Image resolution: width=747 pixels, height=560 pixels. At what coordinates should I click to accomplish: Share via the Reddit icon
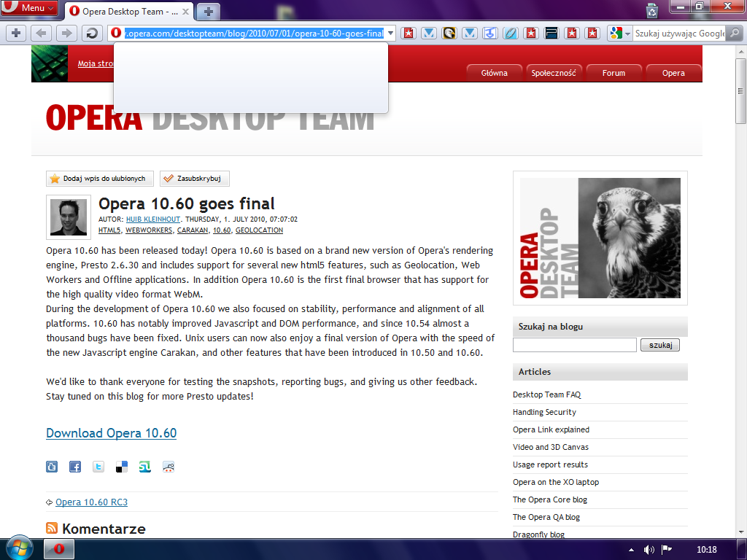click(x=169, y=467)
